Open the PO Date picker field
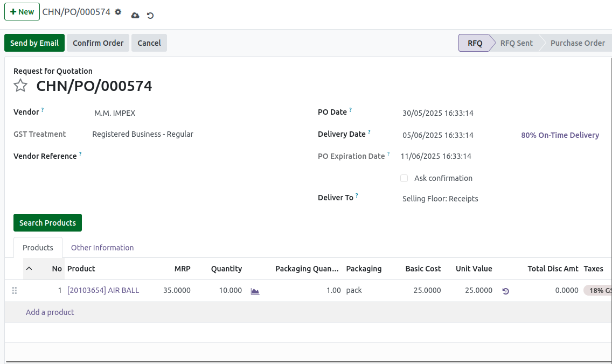612x364 pixels. 438,113
